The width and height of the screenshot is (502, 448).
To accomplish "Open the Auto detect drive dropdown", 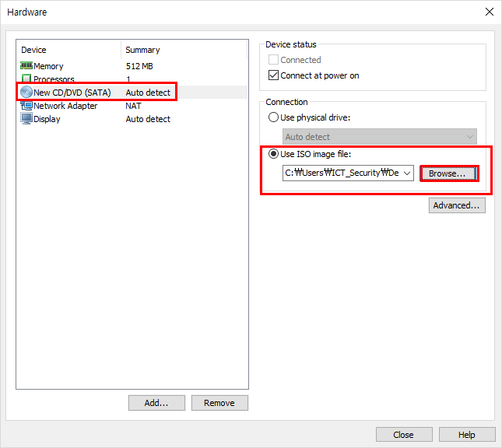I will (x=379, y=137).
